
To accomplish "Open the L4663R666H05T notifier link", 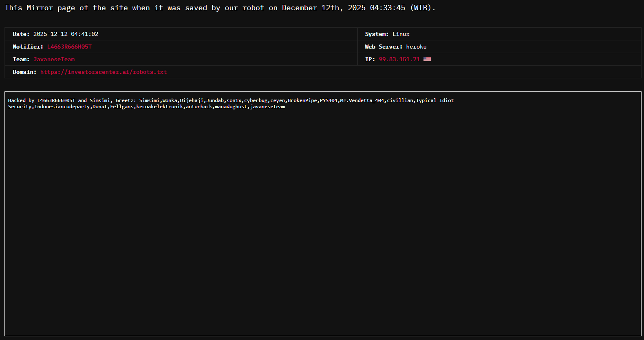I will pyautogui.click(x=69, y=47).
